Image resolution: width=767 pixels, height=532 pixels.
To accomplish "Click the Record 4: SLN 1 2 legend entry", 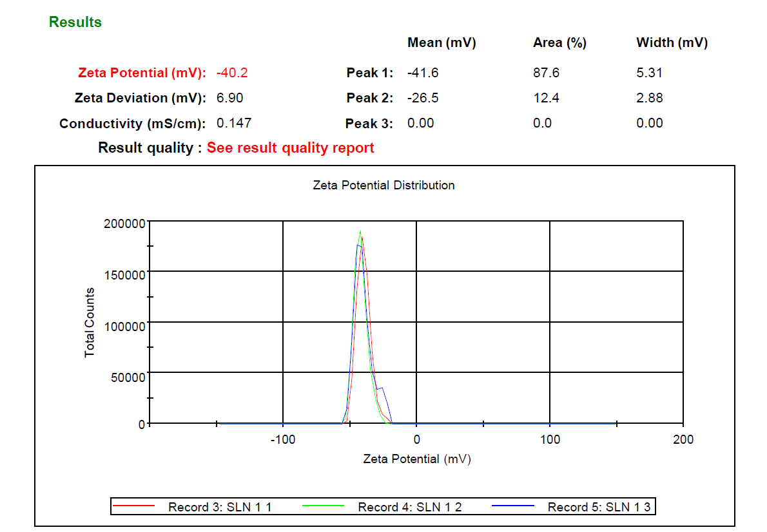I will pyautogui.click(x=409, y=507).
